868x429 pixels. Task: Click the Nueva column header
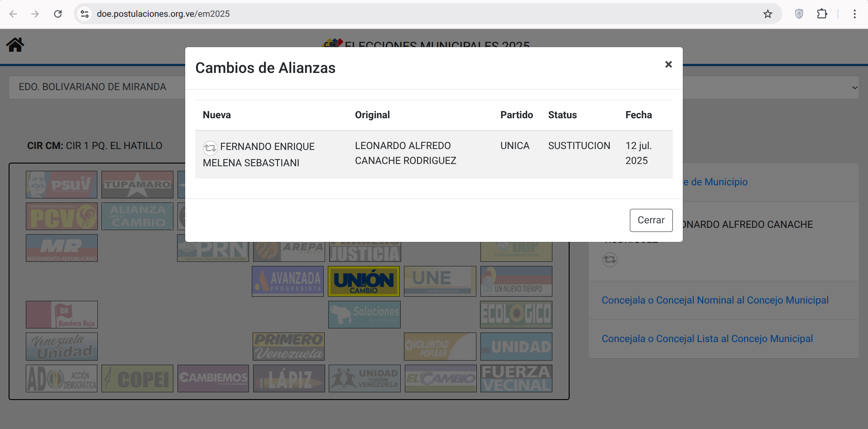(217, 115)
